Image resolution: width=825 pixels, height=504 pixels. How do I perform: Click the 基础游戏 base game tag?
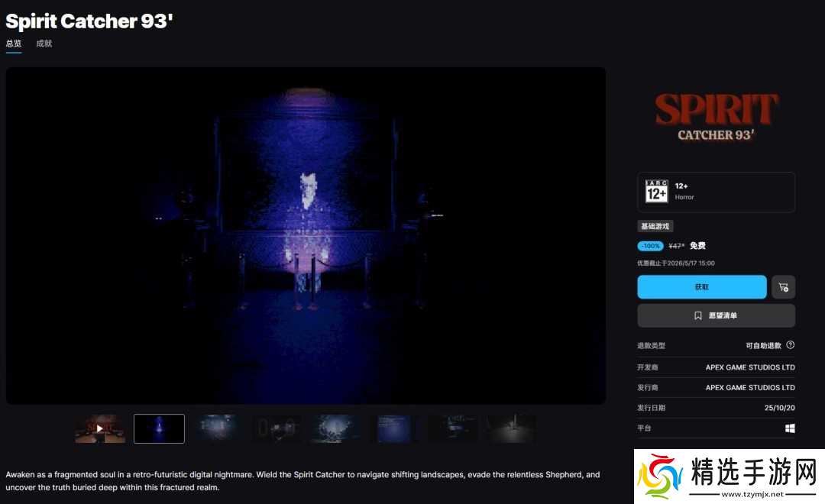click(655, 226)
